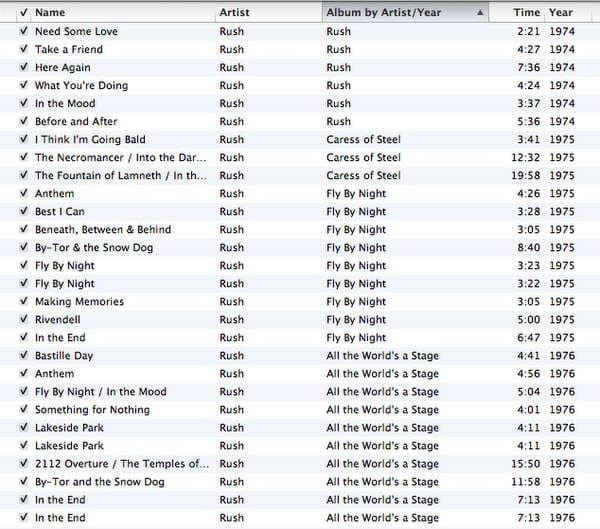The height and width of the screenshot is (529, 600).
Task: Select By-Tor & the Snow Dog
Action: coord(94,248)
